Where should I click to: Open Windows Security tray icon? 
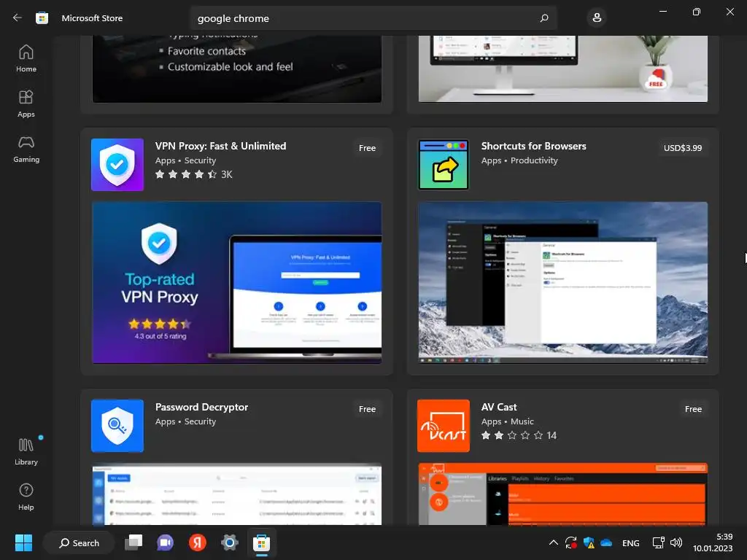coord(589,542)
